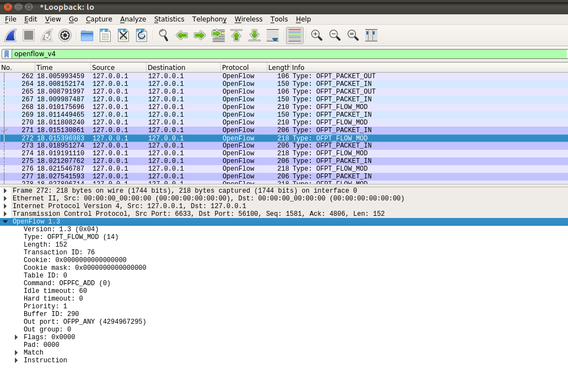The image size is (568, 392).
Task: Zoom in on packet list text
Action: click(x=316, y=35)
